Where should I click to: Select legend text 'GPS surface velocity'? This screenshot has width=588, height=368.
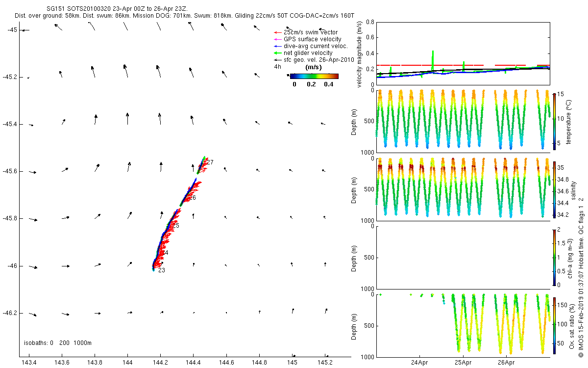click(x=313, y=39)
